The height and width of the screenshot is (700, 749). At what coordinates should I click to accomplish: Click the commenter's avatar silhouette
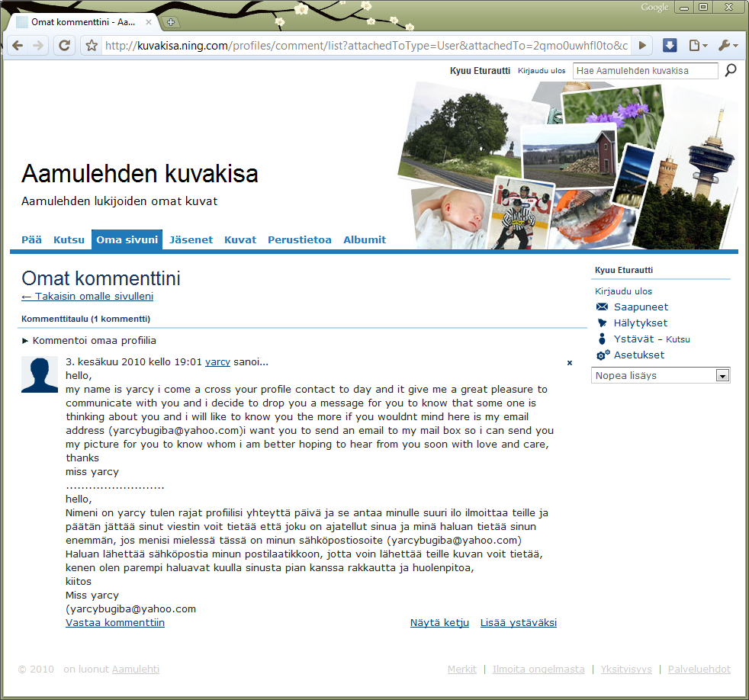tap(40, 374)
